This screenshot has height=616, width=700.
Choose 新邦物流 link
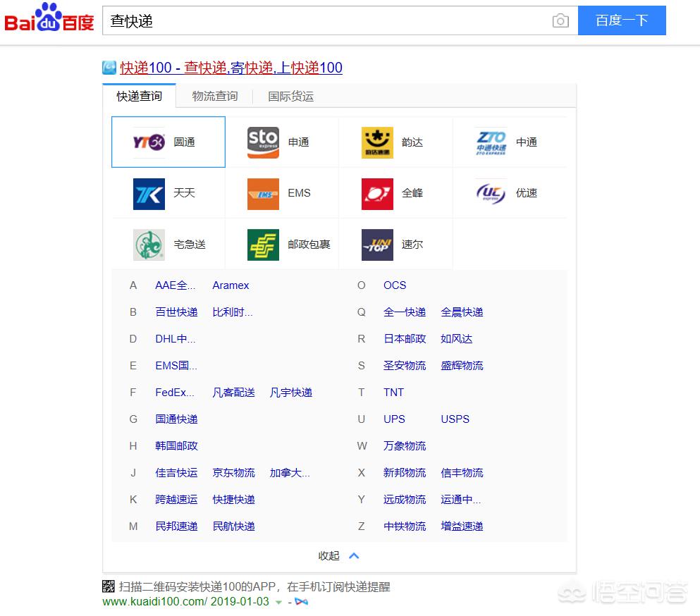(x=405, y=473)
